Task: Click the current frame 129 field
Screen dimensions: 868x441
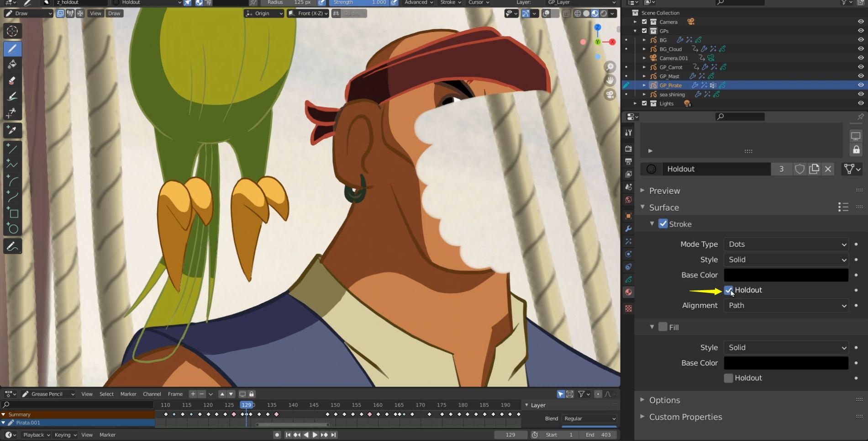Action: point(510,435)
